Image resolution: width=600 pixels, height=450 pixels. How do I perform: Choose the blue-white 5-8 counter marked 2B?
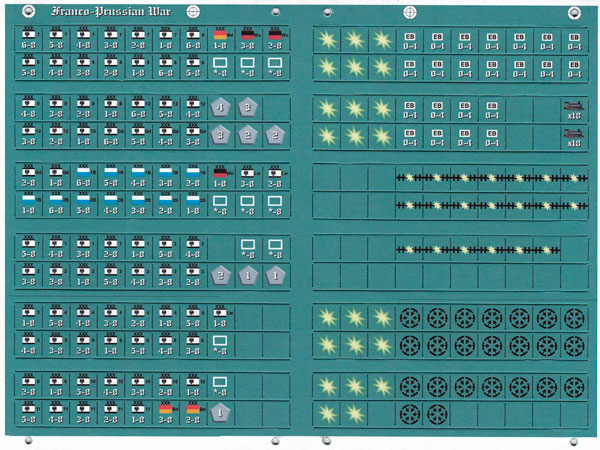click(83, 204)
